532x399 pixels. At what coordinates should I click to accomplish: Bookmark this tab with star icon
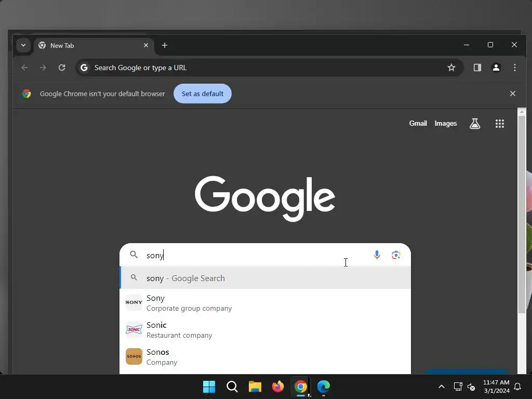click(x=451, y=68)
